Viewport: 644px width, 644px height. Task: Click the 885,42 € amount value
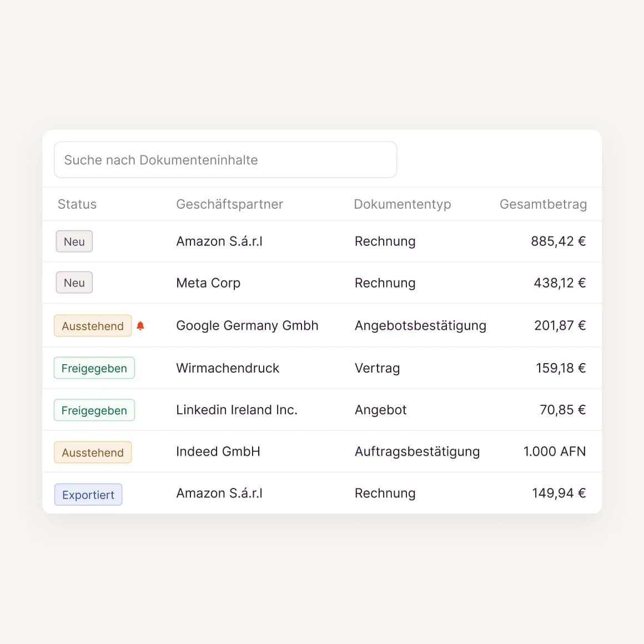click(x=559, y=241)
